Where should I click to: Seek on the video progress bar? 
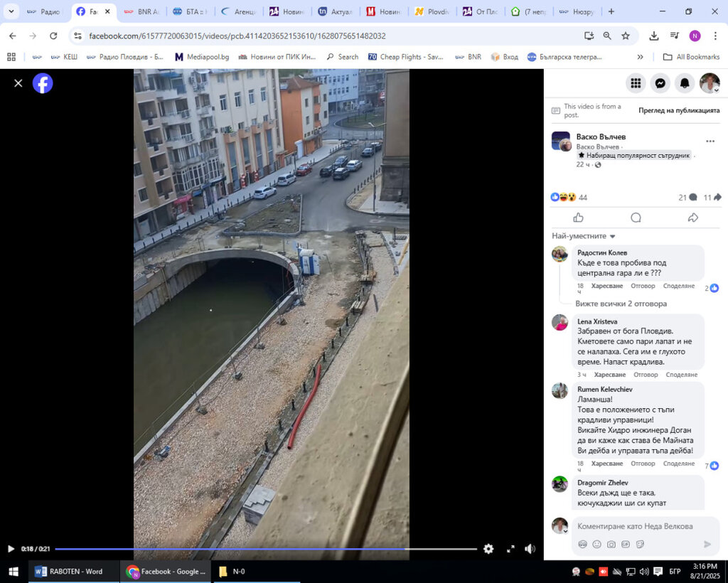click(x=266, y=549)
